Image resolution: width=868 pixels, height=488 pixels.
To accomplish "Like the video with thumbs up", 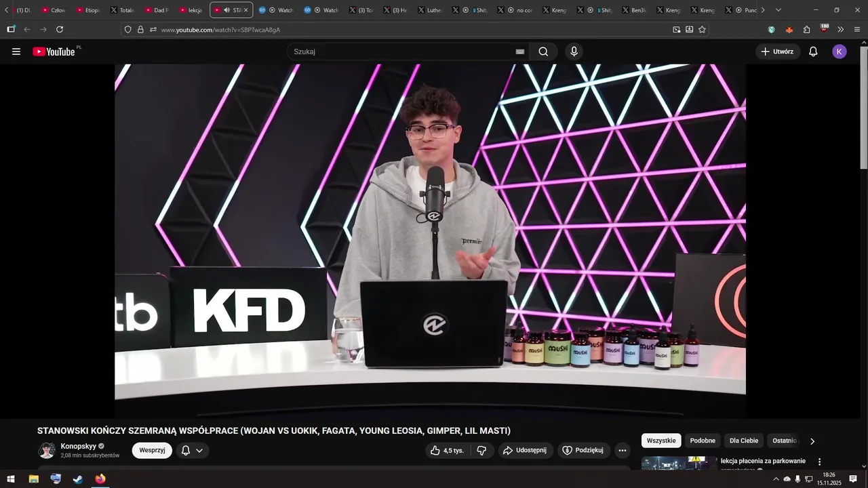I will coord(447,450).
